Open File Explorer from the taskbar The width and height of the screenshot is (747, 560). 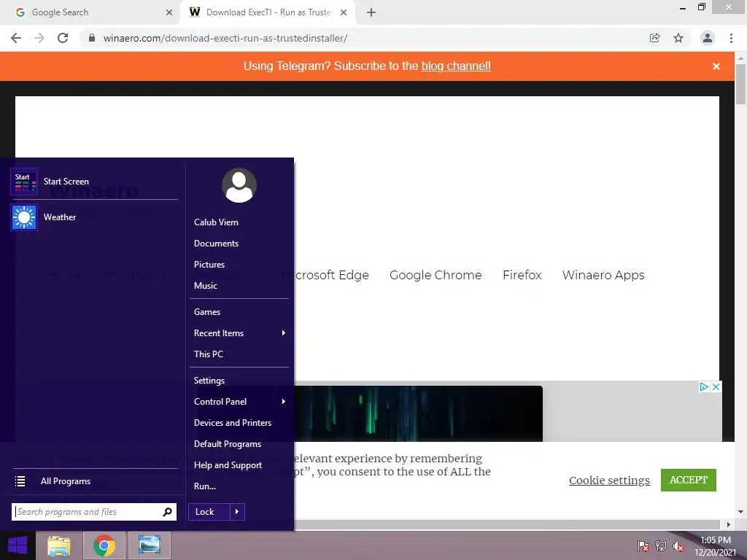[59, 545]
